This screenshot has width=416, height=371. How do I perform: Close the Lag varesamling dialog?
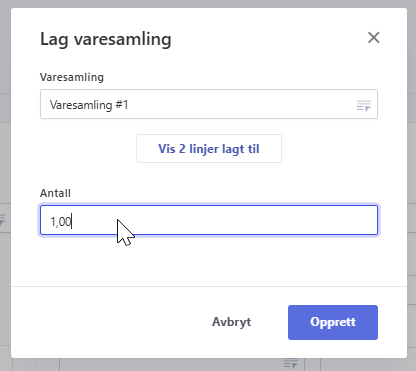click(373, 38)
